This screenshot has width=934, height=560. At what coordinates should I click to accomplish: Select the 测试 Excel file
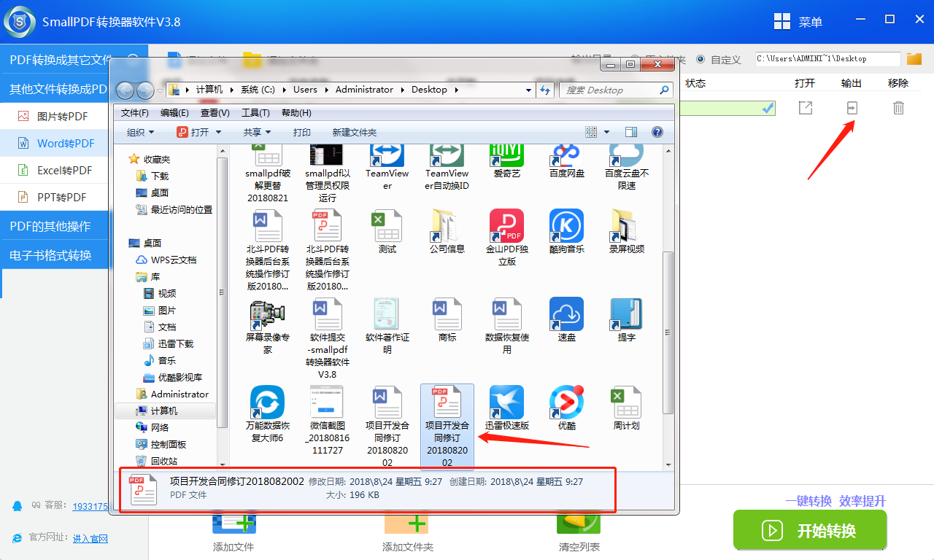click(x=387, y=232)
